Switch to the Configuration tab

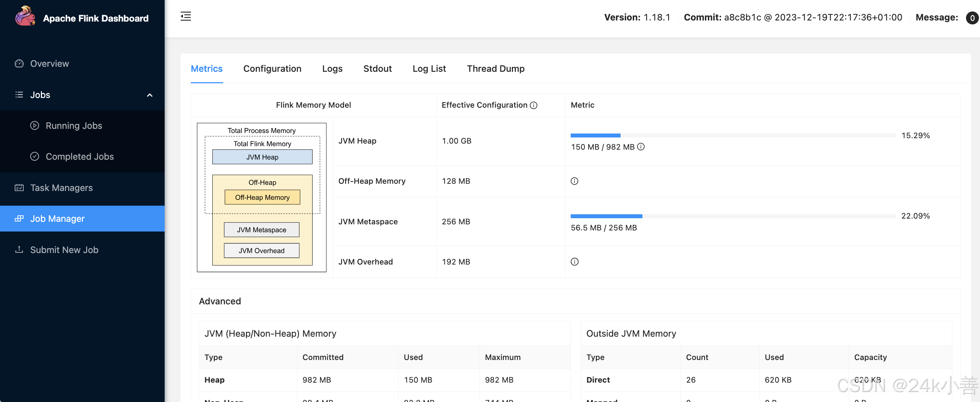pos(272,69)
